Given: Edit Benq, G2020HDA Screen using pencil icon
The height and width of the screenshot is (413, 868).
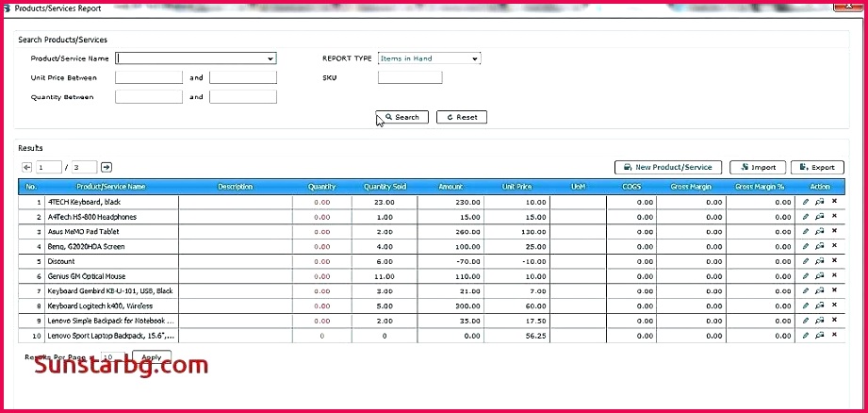Looking at the screenshot, I should [806, 246].
